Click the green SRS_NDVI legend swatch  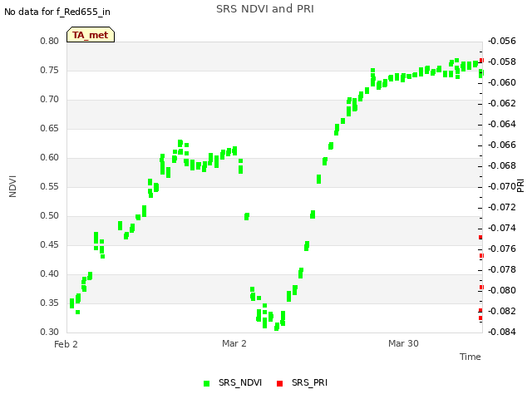coord(206,383)
